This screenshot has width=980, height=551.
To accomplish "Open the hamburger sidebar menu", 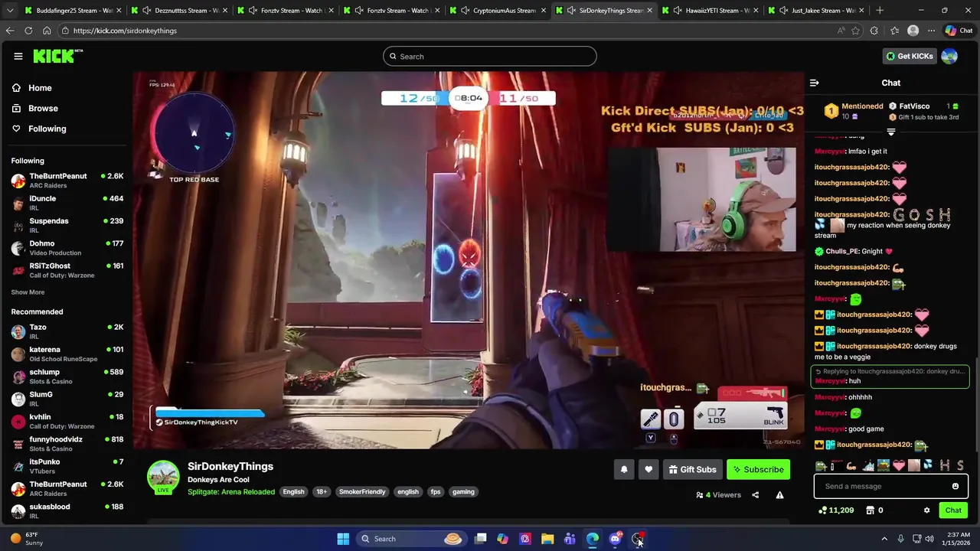I will coord(18,56).
